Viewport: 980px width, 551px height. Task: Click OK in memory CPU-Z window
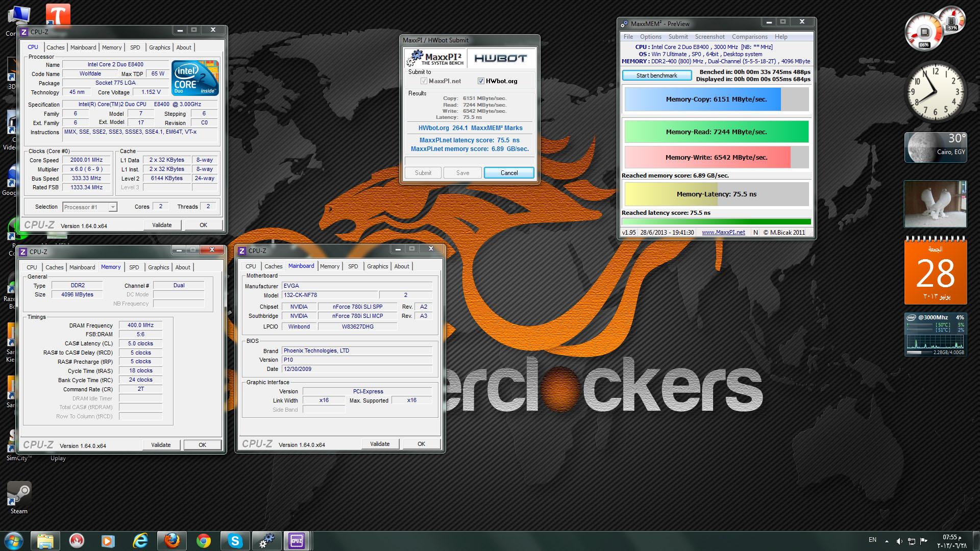[203, 445]
